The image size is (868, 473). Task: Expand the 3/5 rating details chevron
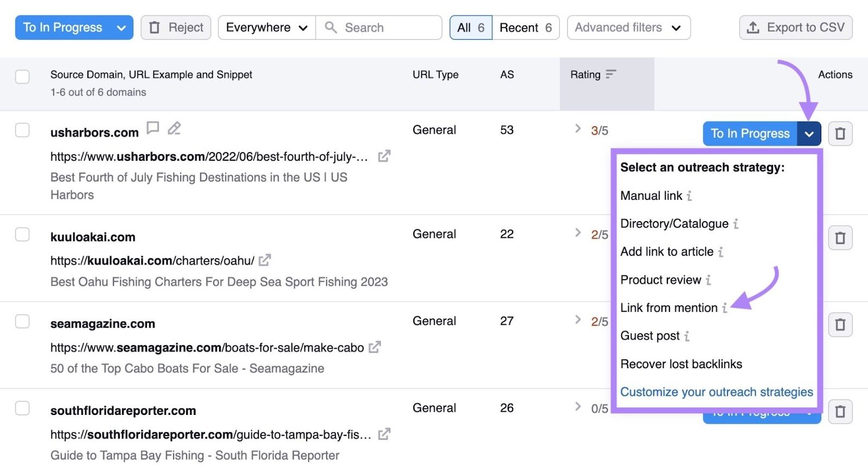(x=578, y=129)
